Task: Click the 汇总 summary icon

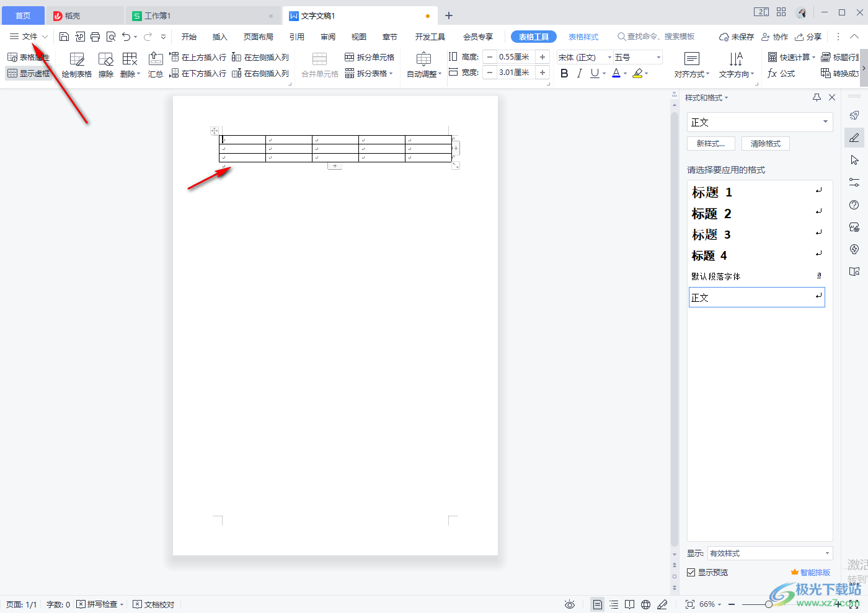Action: click(156, 65)
